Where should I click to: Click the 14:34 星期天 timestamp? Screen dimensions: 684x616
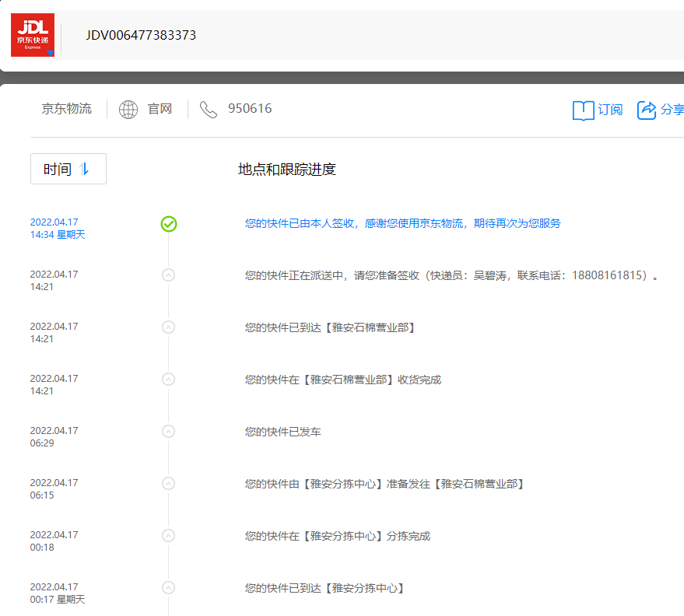click(58, 235)
